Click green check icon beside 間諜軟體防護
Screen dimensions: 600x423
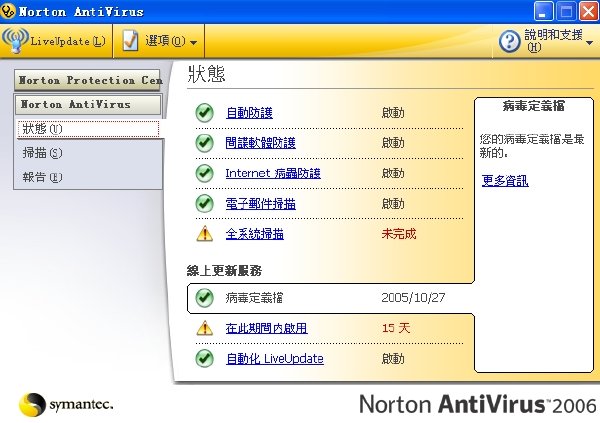click(205, 143)
